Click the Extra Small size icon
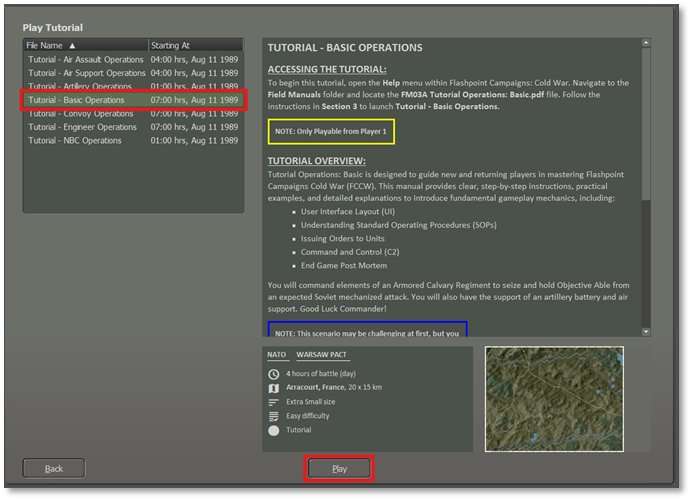The width and height of the screenshot is (691, 500). pos(274,402)
